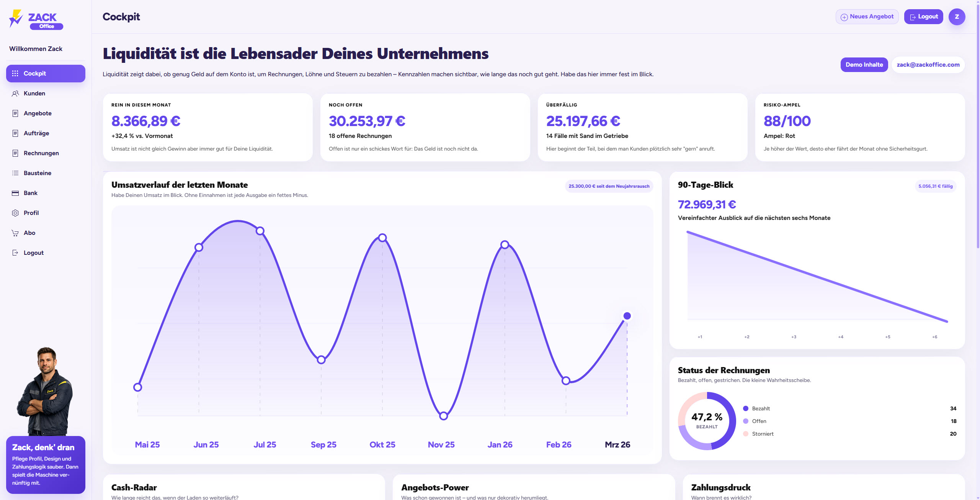Click the ZACK Office logo
The image size is (980, 500).
pyautogui.click(x=36, y=19)
